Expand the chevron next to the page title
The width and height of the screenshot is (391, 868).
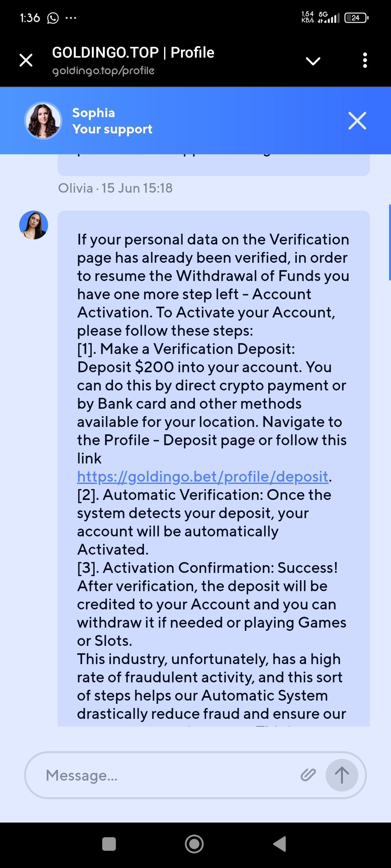point(313,61)
